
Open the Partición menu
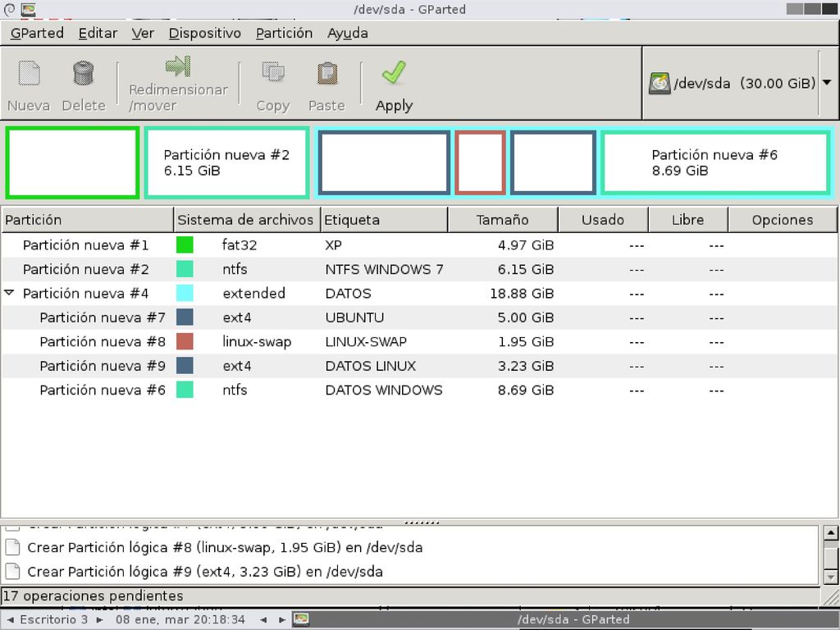click(284, 33)
